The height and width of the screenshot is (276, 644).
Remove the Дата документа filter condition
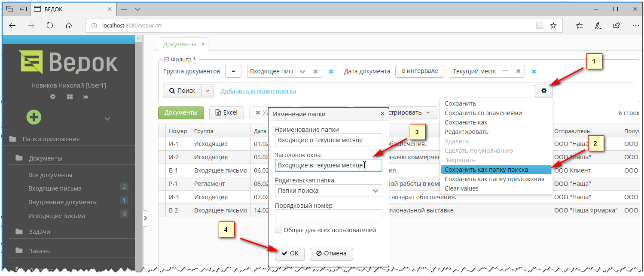point(533,71)
